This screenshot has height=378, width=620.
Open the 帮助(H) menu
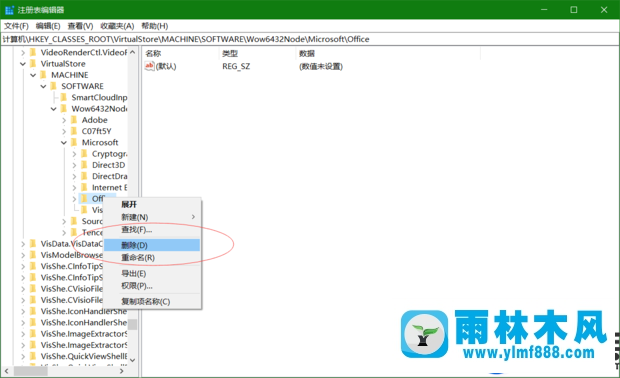coord(155,26)
